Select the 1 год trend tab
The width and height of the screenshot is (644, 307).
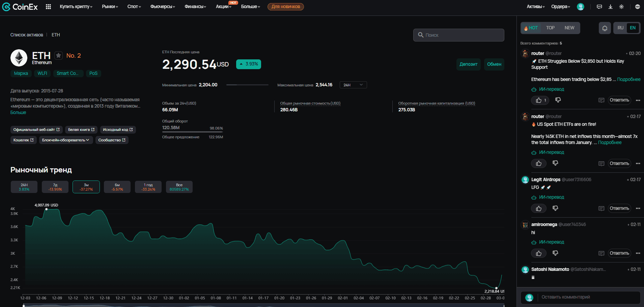tap(148, 187)
